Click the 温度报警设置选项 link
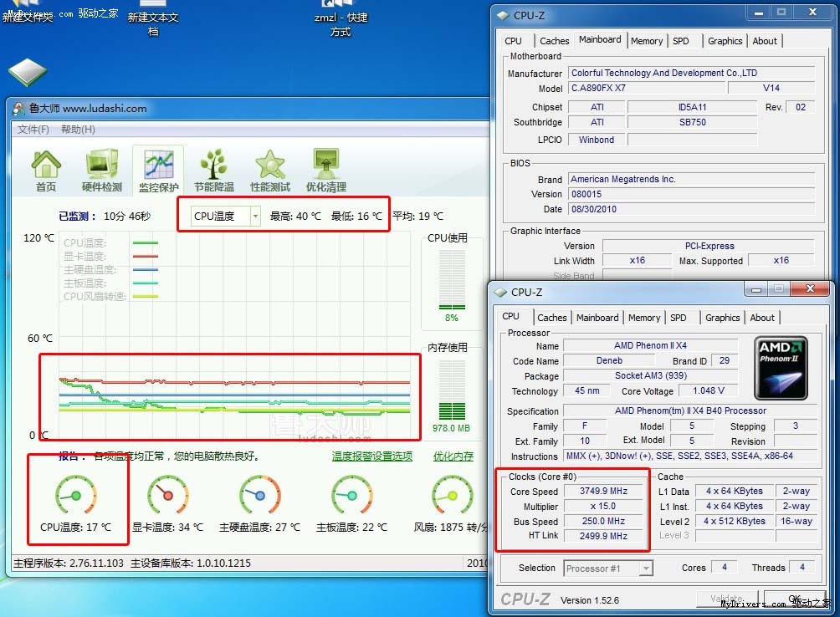840x617 pixels. tap(371, 456)
